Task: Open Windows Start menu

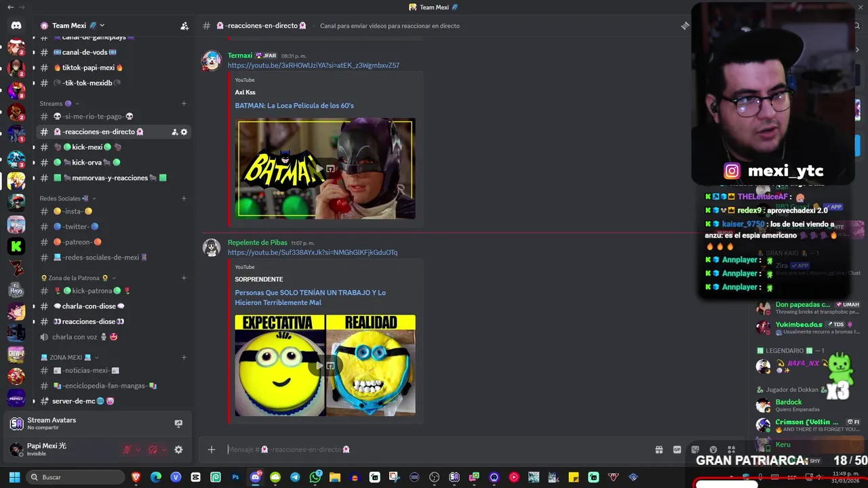Action: point(14,477)
